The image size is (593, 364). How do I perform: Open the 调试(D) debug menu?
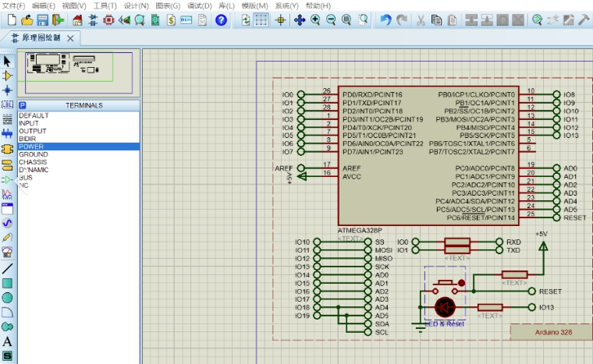click(x=199, y=5)
